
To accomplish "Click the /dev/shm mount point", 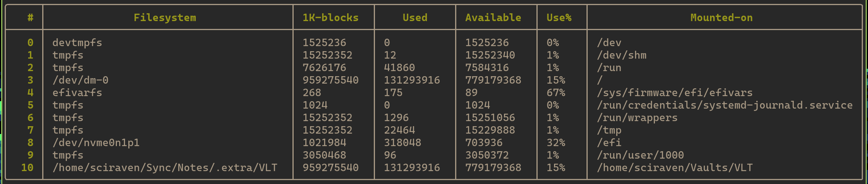I will (x=621, y=55).
